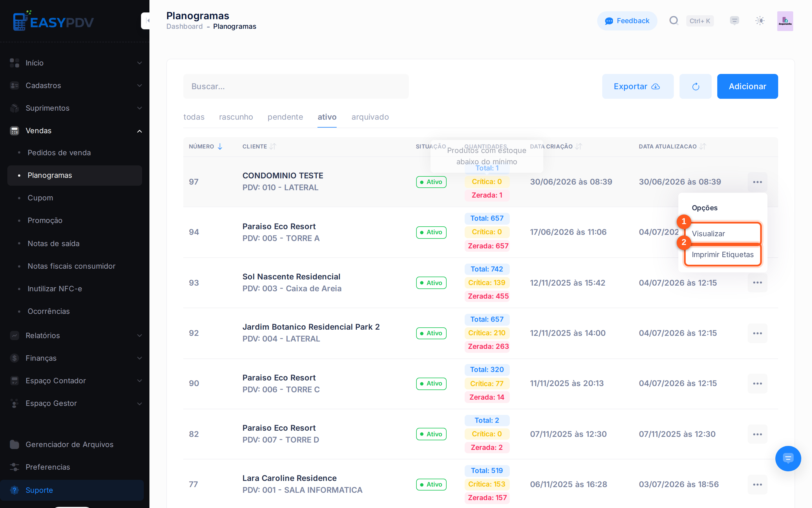Image resolution: width=812 pixels, height=508 pixels.
Task: Open Notas de saída submenu
Action: tap(74, 243)
